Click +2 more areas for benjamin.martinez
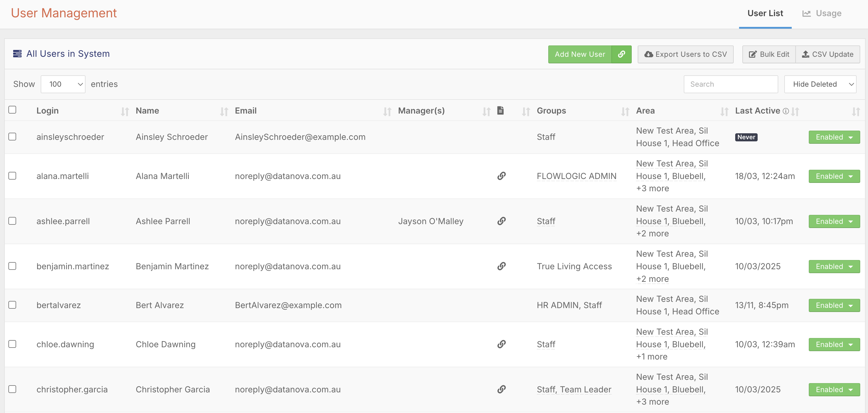This screenshot has height=413, width=868. (652, 279)
